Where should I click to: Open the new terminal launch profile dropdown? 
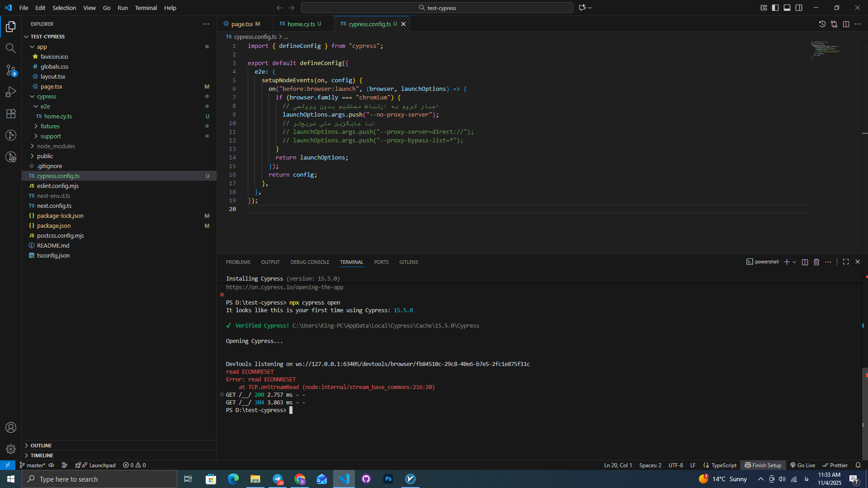[x=794, y=262]
